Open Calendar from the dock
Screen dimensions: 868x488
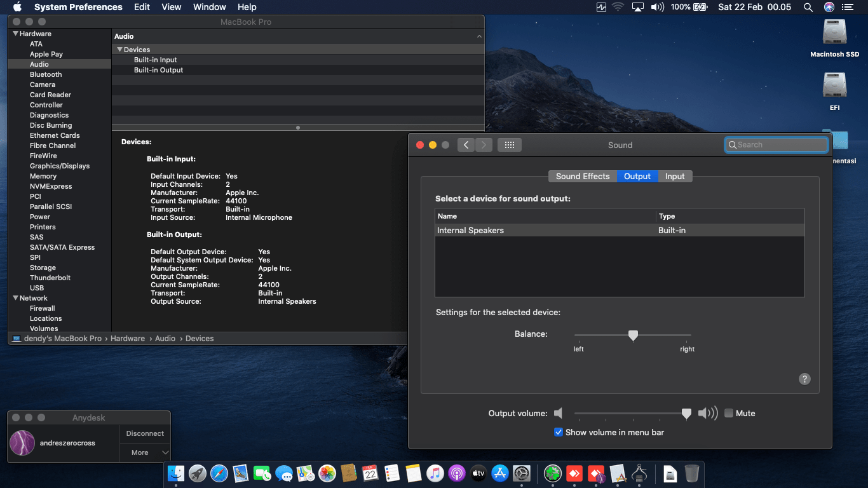(x=370, y=473)
